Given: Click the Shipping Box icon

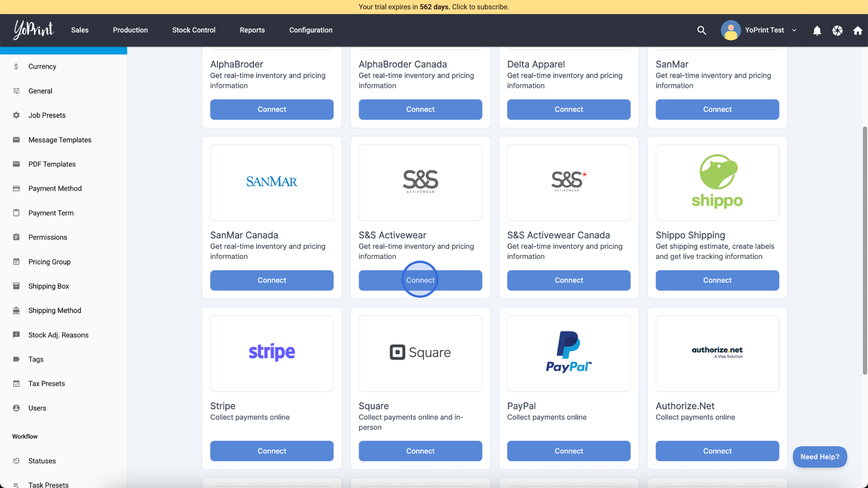Looking at the screenshot, I should pos(16,286).
